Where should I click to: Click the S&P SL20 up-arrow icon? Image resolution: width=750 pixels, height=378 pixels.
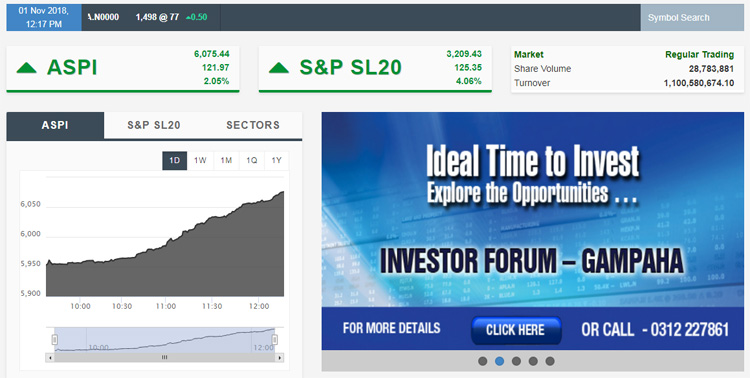(279, 68)
